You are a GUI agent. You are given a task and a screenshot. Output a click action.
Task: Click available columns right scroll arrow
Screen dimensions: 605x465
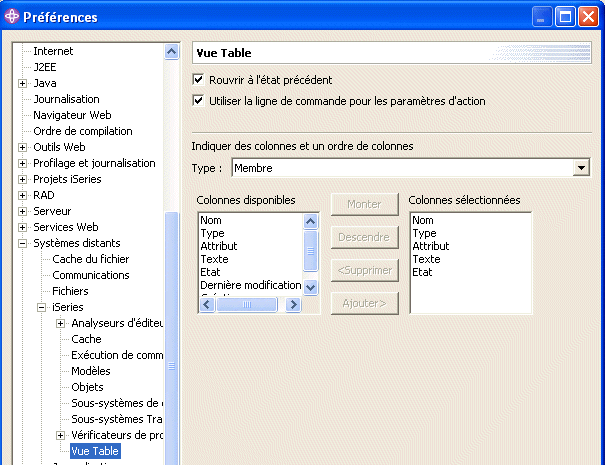[293, 304]
